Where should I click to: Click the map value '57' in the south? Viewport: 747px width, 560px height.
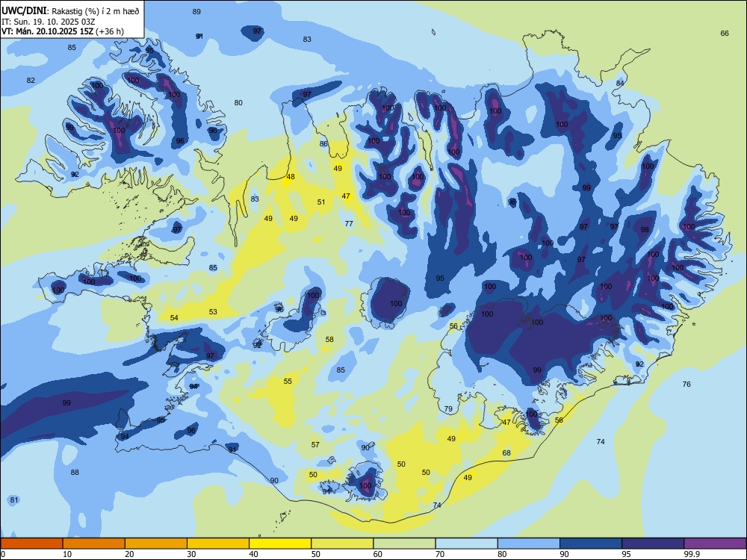click(315, 445)
